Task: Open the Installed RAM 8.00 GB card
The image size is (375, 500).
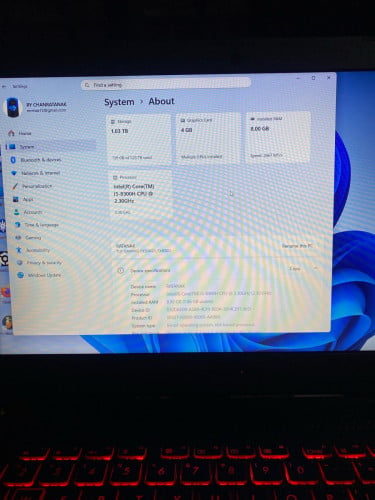Action: tap(278, 137)
